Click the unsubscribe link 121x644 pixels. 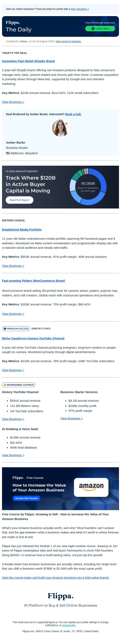(69, 625)
